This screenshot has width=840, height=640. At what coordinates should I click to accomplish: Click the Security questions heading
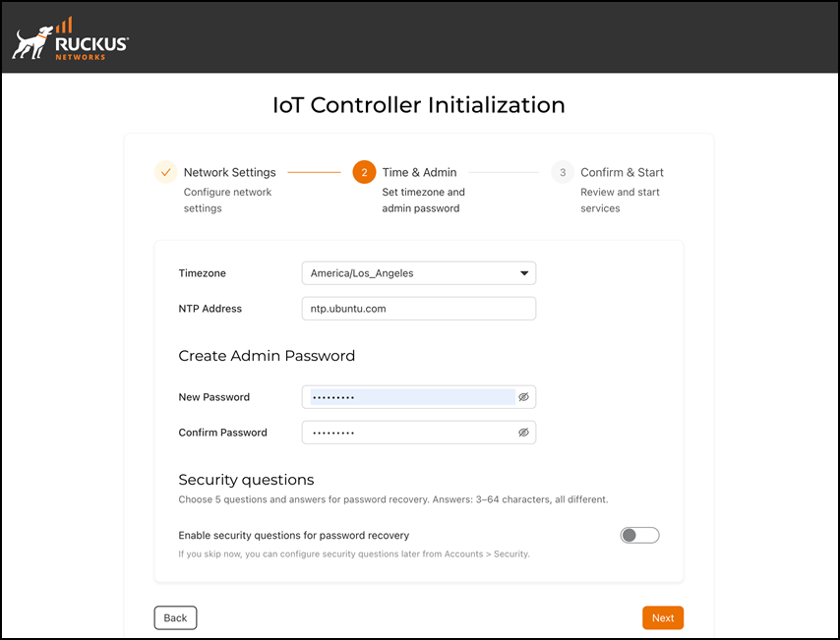pyautogui.click(x=247, y=480)
